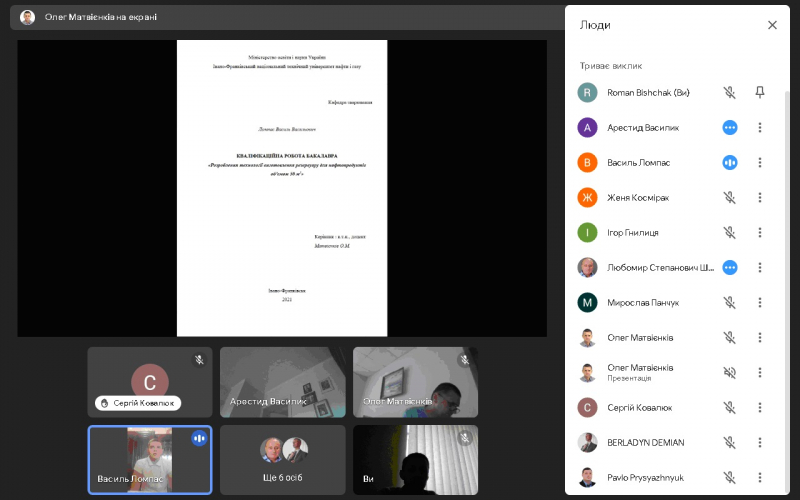Click the R avatar of Roman Bishchak
Image resolution: width=800 pixels, height=500 pixels.
(587, 92)
